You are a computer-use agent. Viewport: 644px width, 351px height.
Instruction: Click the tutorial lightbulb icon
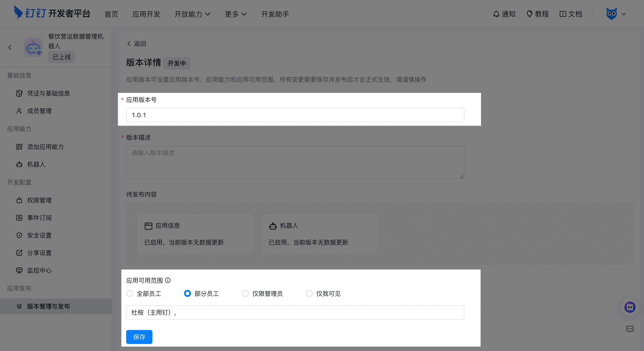(x=529, y=14)
